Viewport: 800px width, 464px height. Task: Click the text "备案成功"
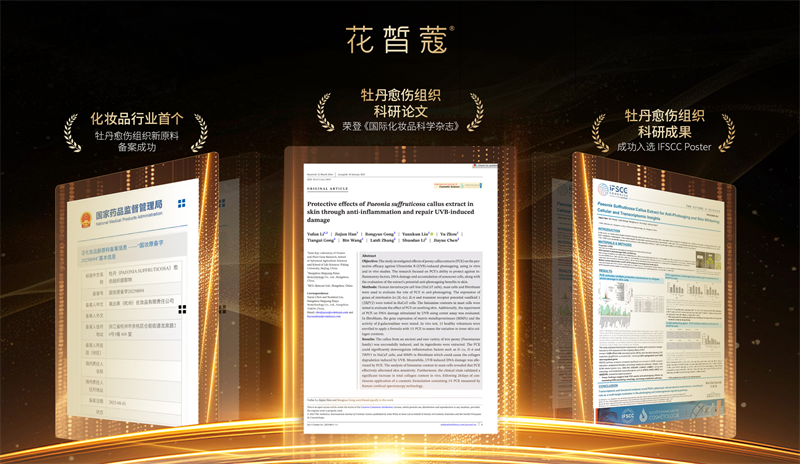click(x=137, y=148)
